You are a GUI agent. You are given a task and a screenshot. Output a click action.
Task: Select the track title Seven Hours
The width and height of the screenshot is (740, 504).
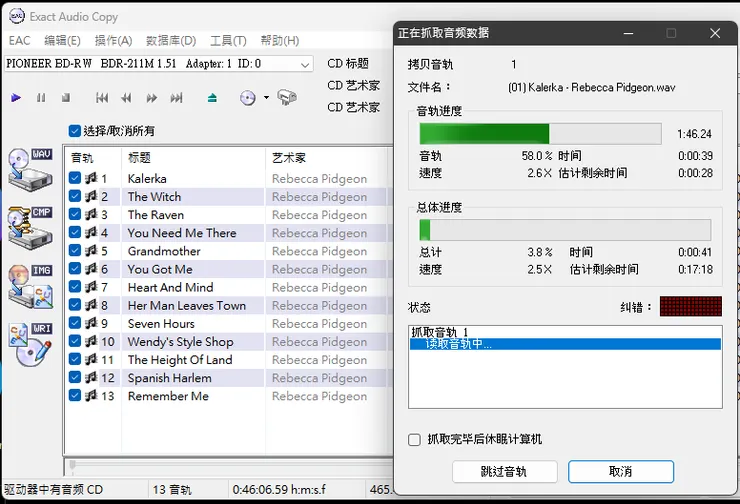[161, 324]
